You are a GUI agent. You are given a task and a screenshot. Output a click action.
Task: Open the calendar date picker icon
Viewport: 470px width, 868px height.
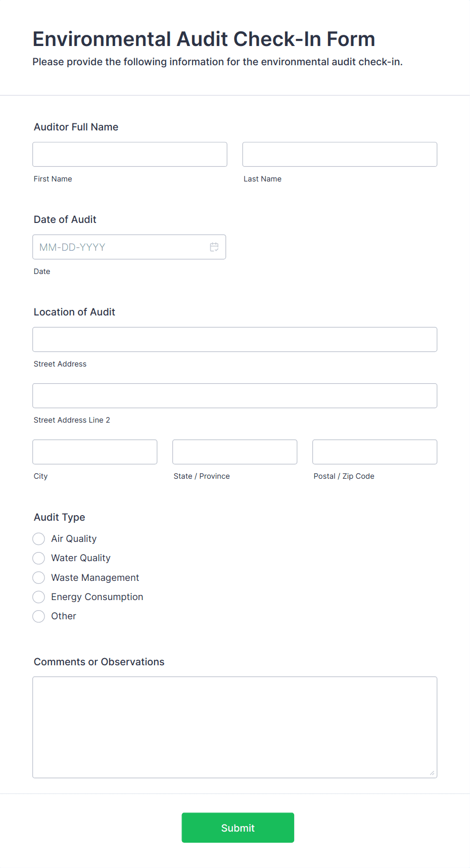point(214,247)
